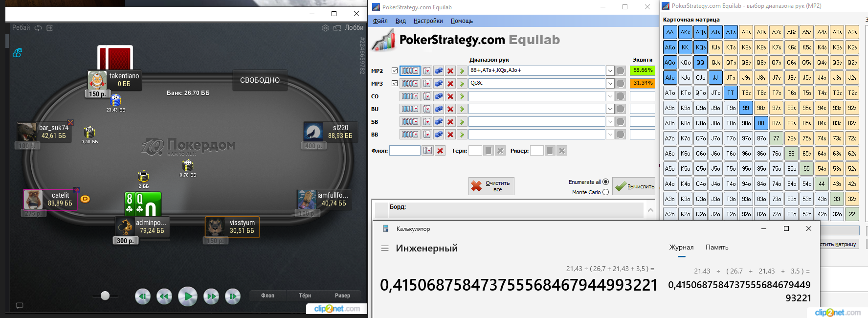Viewport: 868px width, 318px height.
Task: Clear MP3 hand with the red X
Action: (x=450, y=84)
